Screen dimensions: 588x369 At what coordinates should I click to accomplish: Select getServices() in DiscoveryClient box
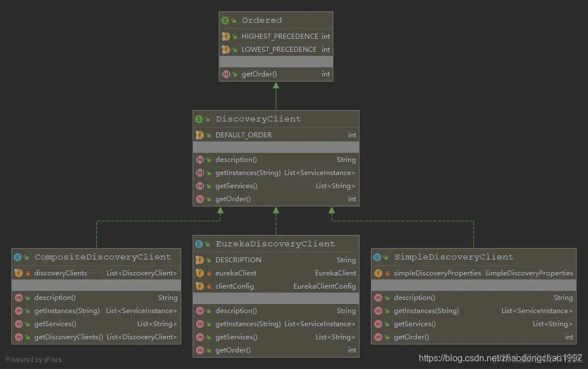(x=236, y=186)
